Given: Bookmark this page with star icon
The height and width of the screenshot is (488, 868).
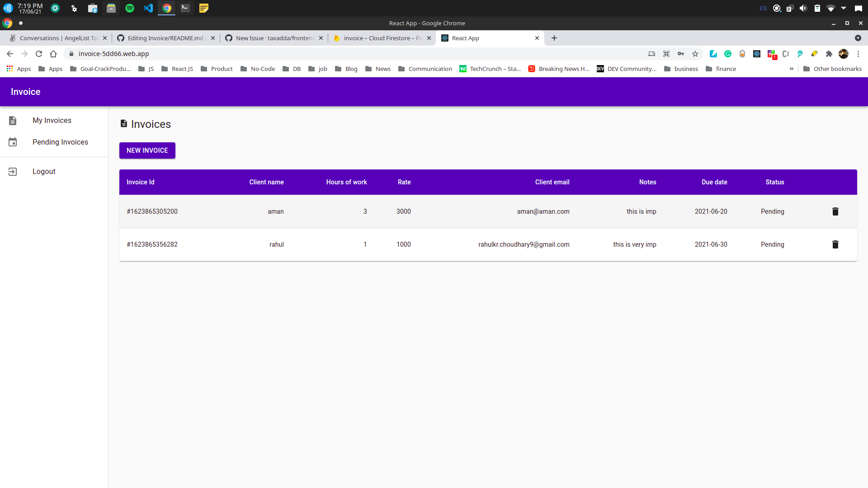Looking at the screenshot, I should click(695, 54).
